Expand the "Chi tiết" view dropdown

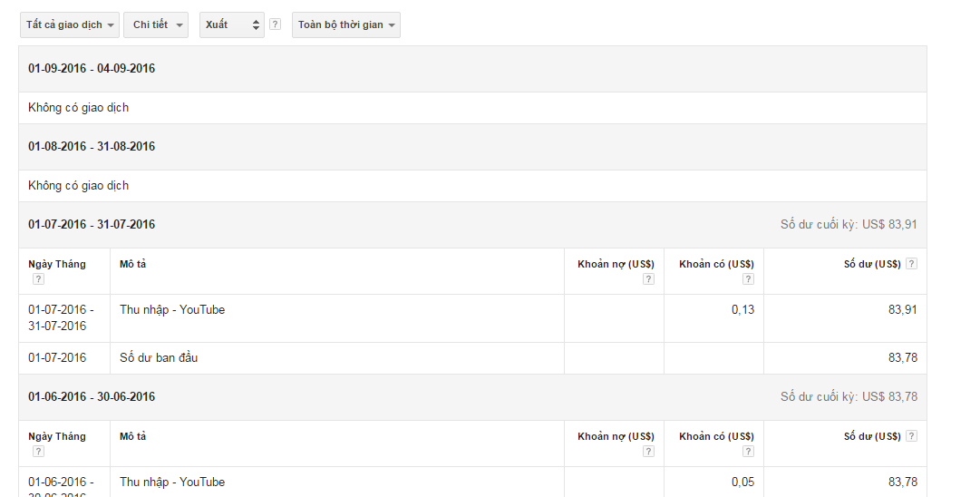pos(155,25)
